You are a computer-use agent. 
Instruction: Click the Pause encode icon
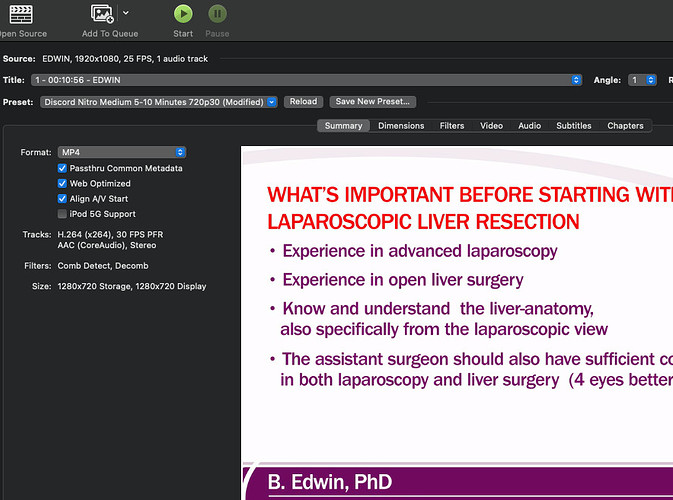click(217, 13)
